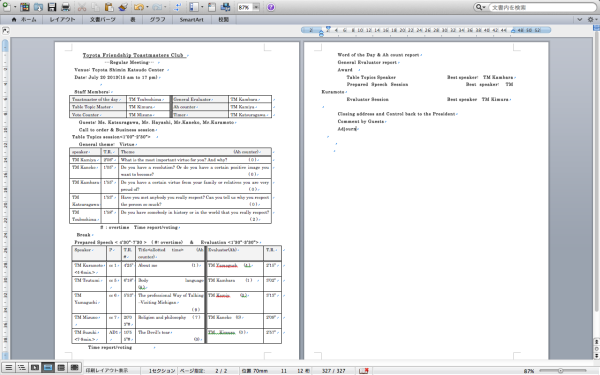Click the document search field
600x375 pixels.
click(x=542, y=7)
